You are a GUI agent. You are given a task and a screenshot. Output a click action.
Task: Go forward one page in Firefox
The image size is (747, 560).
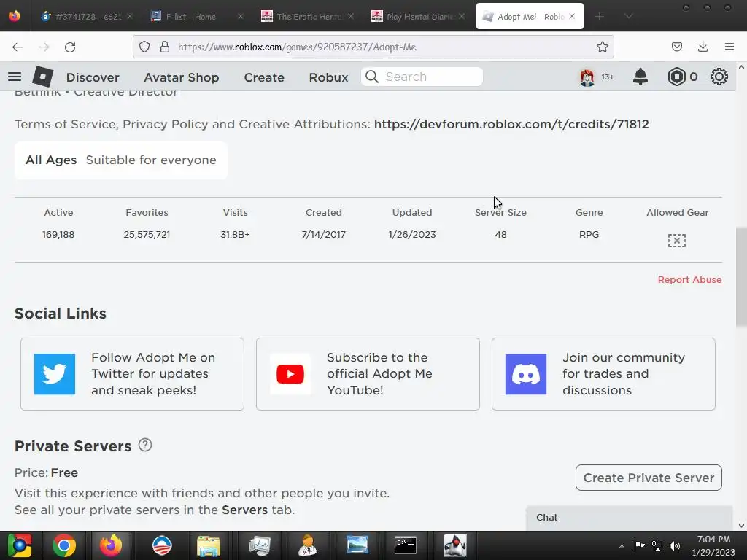click(x=44, y=47)
